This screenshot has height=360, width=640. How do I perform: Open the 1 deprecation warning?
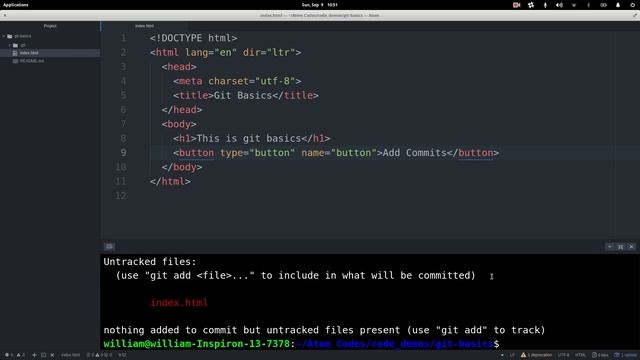[x=536, y=355]
